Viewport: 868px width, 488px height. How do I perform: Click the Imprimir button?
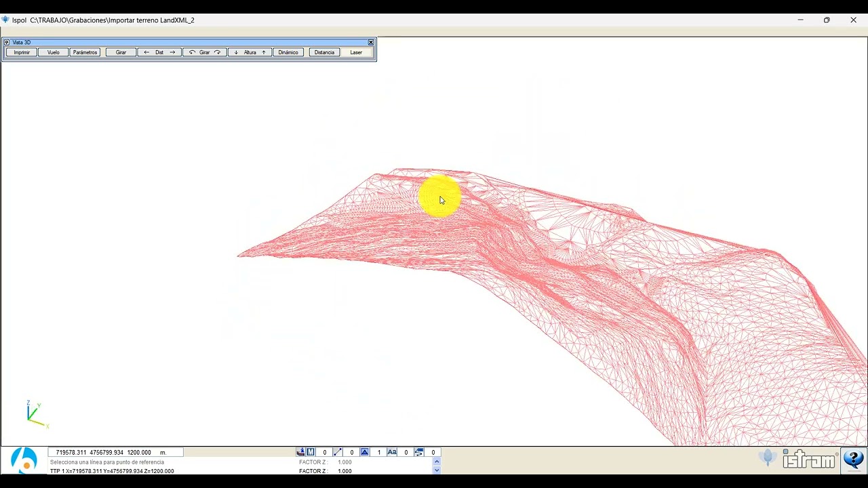point(22,52)
